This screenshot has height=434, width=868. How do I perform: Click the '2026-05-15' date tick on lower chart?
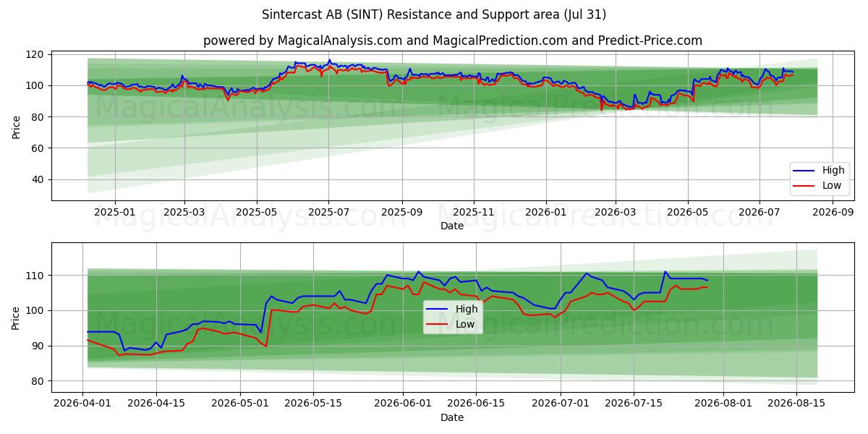pyautogui.click(x=313, y=404)
